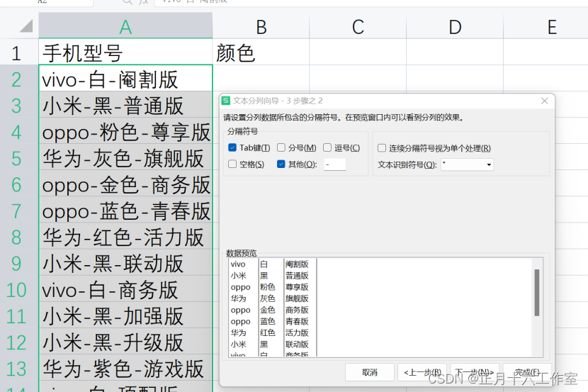Click the 上一步(B) button

point(422,372)
